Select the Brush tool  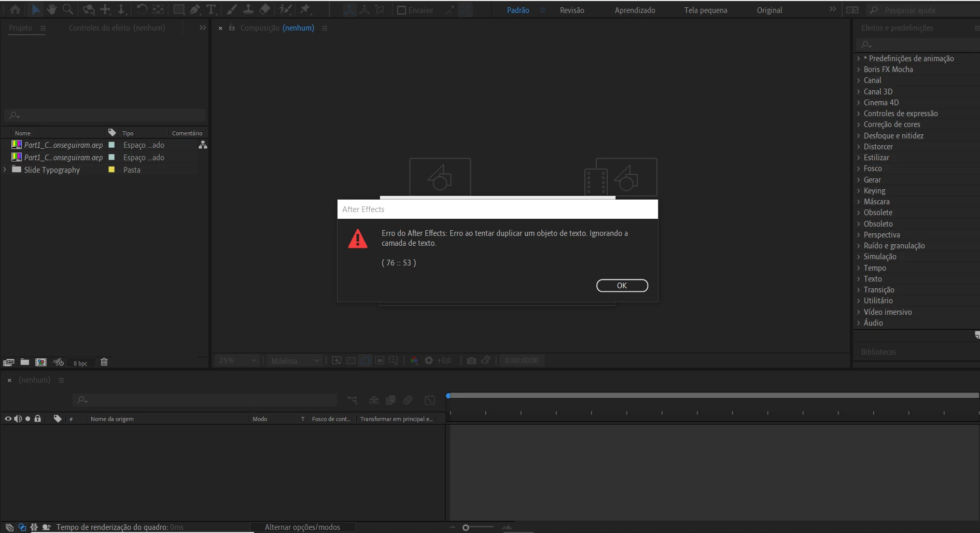[232, 9]
